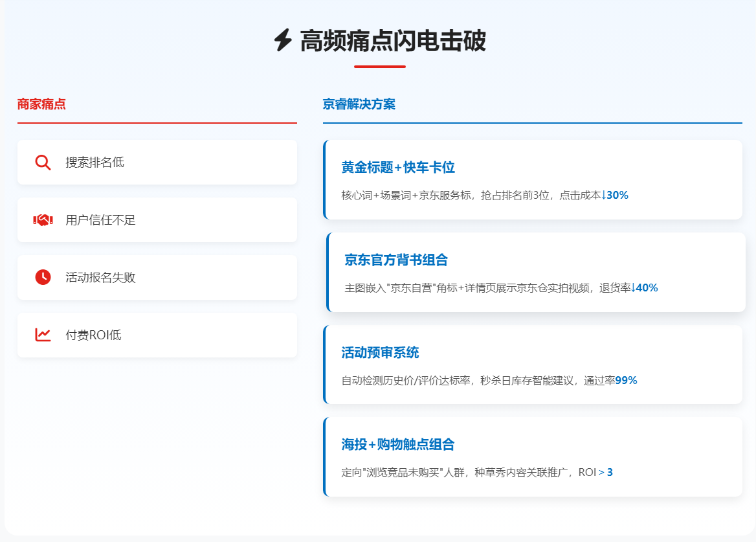Click the 99% pass rate figure
Image resolution: width=756 pixels, height=542 pixels.
tap(626, 381)
